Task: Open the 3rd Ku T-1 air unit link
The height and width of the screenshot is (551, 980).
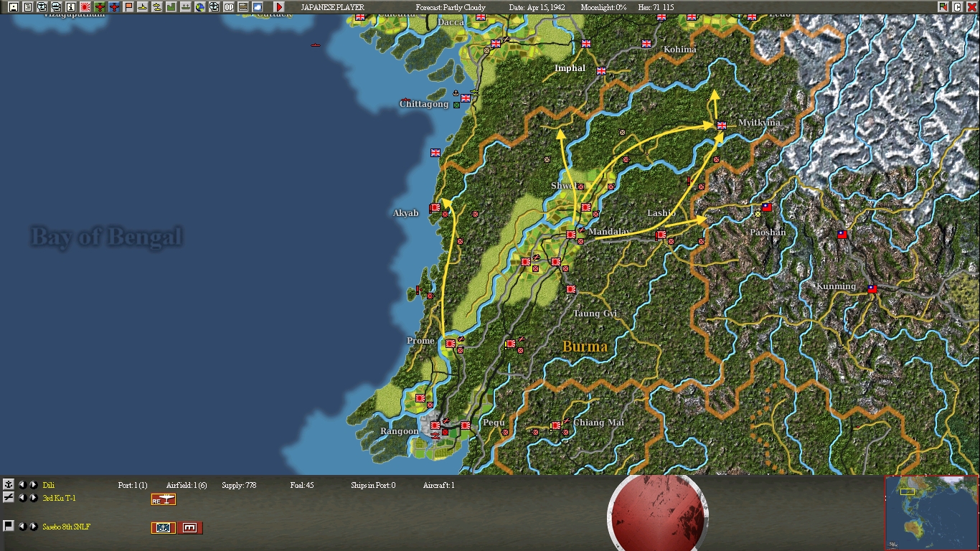Action: (x=59, y=499)
